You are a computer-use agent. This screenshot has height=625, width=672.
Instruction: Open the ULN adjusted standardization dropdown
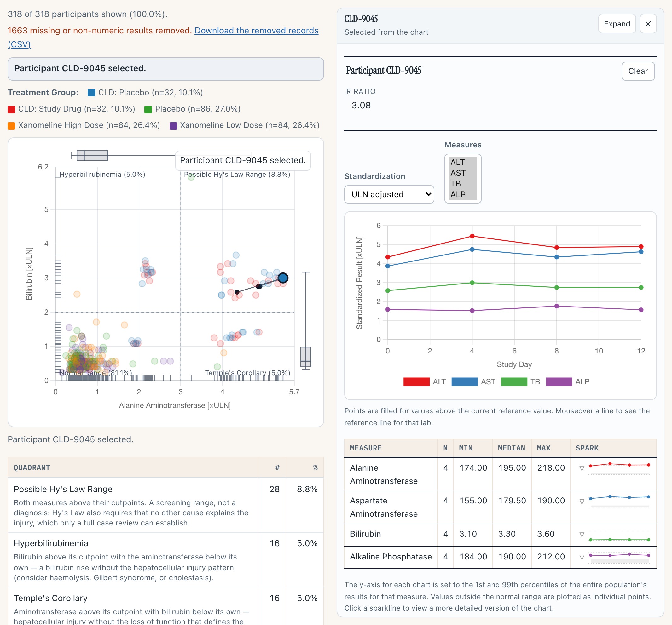pos(389,194)
